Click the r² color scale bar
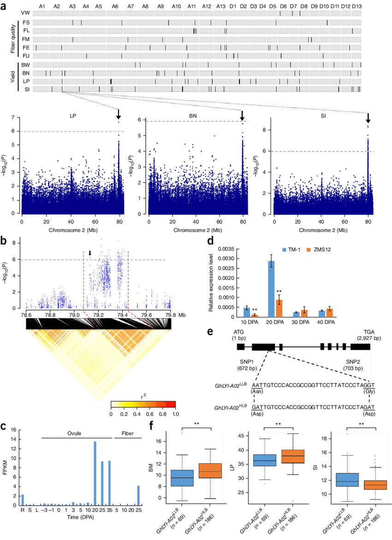The image size is (392, 540). coord(143,404)
